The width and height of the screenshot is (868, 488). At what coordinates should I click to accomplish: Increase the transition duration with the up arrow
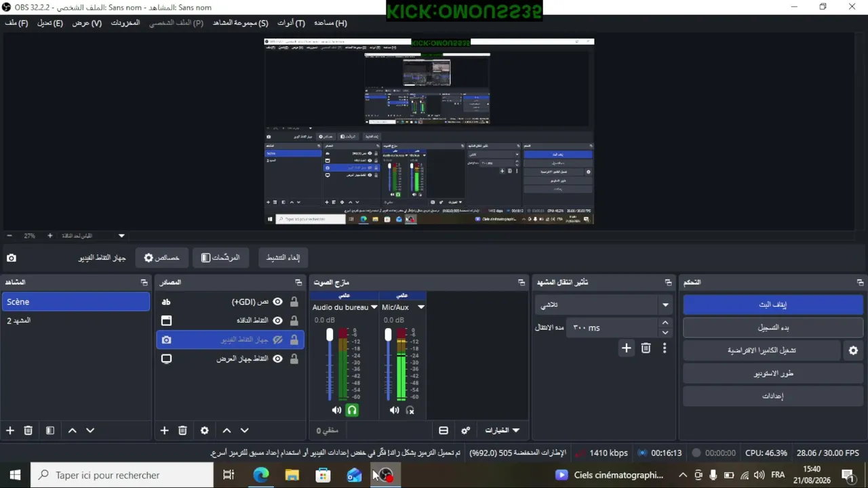click(x=665, y=323)
